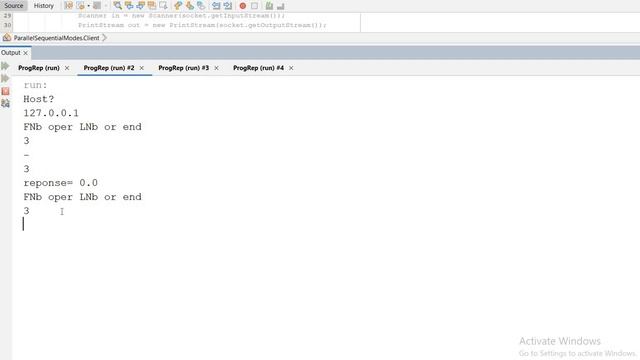
Task: Click code line 30 in editor
Action: pos(202,25)
